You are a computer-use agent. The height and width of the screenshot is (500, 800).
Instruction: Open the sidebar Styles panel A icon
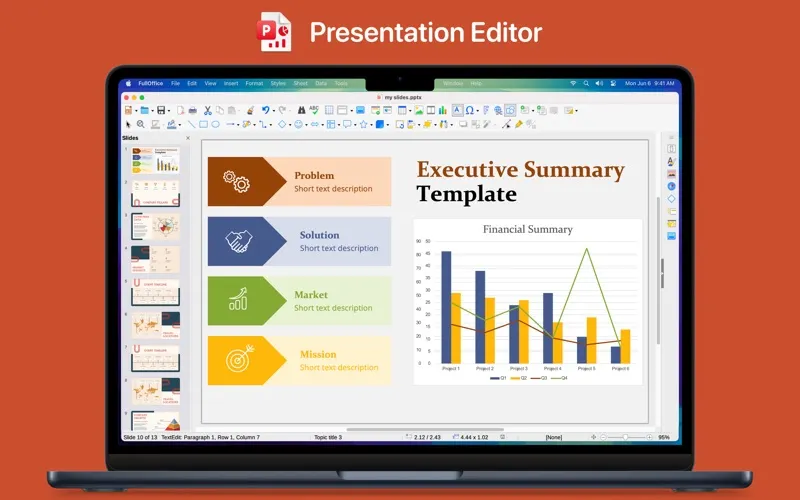click(671, 161)
